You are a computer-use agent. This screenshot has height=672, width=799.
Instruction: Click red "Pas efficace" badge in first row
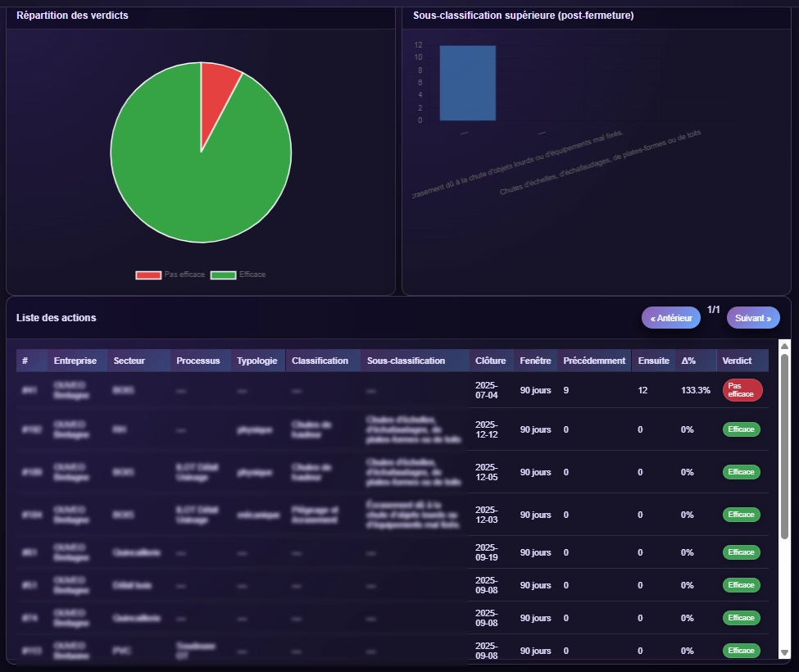(x=742, y=390)
